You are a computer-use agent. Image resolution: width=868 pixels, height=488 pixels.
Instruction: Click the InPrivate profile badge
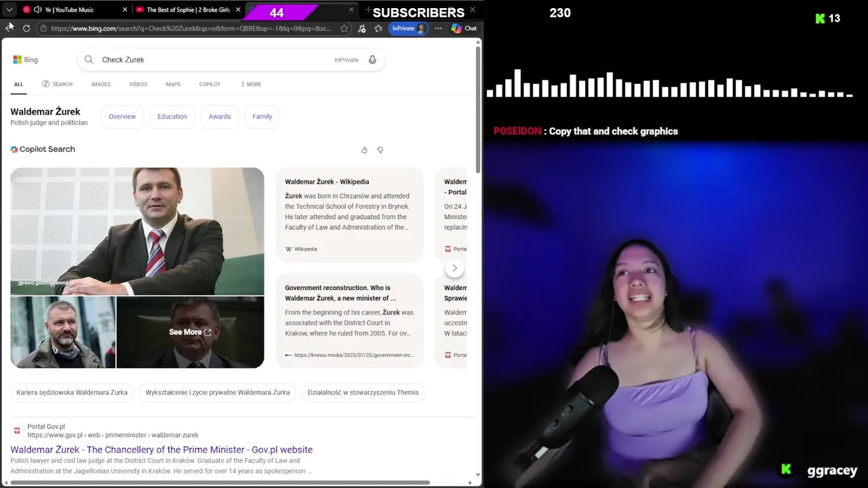pos(409,28)
